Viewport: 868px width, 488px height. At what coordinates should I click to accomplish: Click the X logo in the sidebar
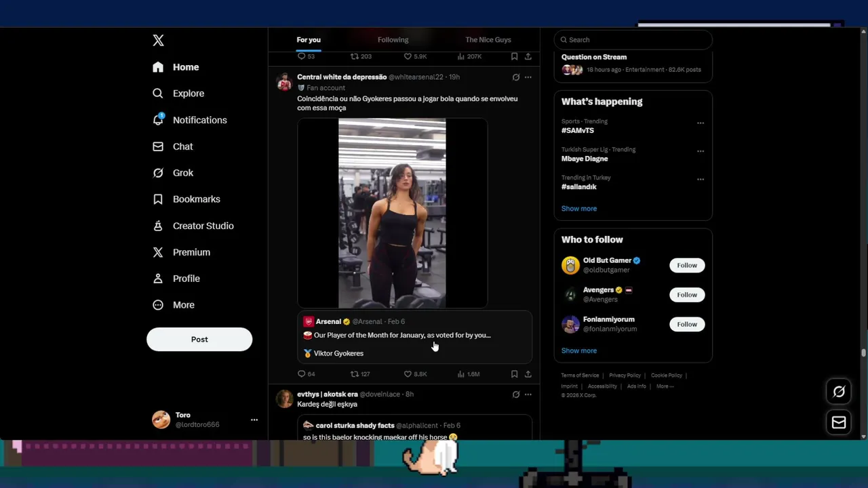click(x=158, y=41)
